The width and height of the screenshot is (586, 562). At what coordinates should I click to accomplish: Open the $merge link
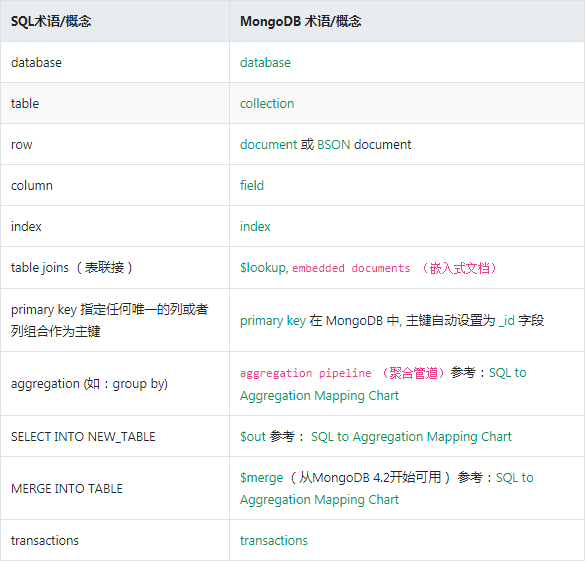261,478
